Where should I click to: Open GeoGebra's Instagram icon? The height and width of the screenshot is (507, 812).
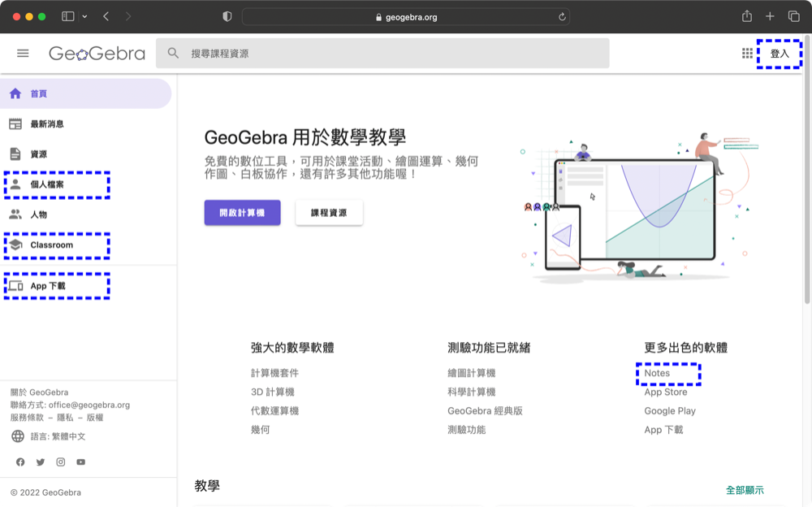click(x=61, y=461)
